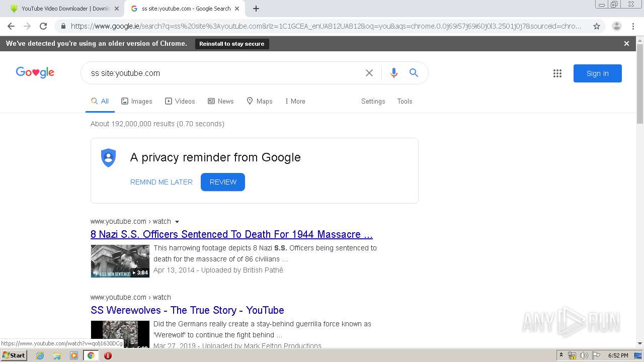Dismiss the older Chrome version warning bar
Screen dimensions: 644x362
pos(626,44)
